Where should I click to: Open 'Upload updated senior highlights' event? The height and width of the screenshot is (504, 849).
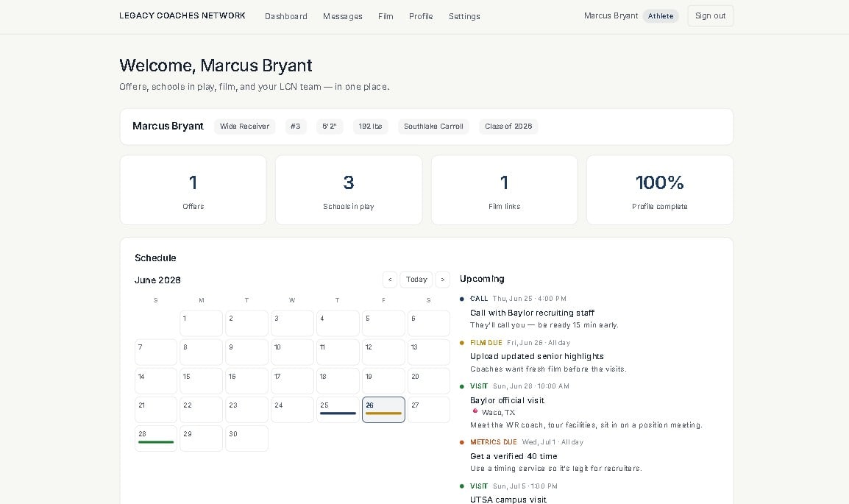click(537, 356)
